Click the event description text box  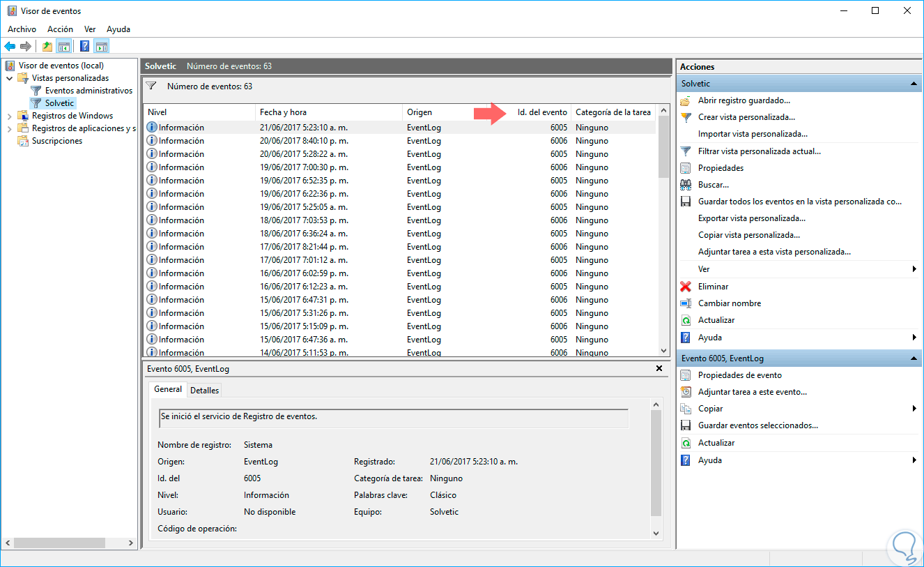point(394,418)
